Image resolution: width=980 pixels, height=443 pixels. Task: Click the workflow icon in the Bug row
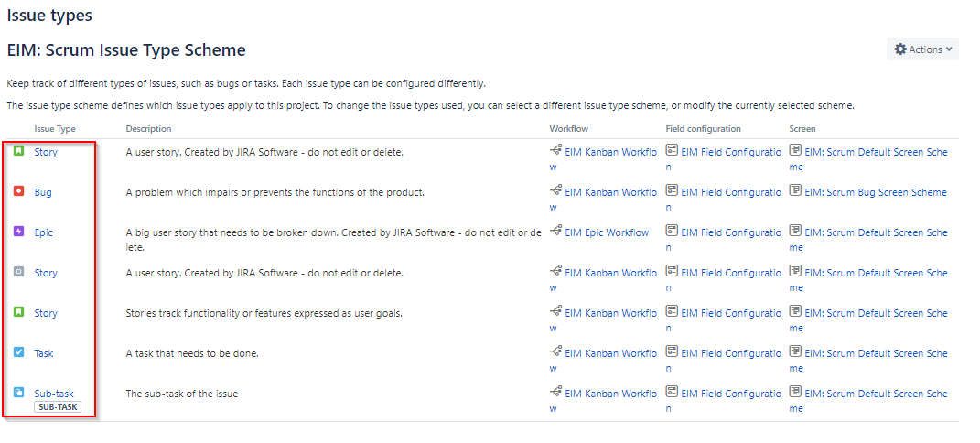[555, 191]
